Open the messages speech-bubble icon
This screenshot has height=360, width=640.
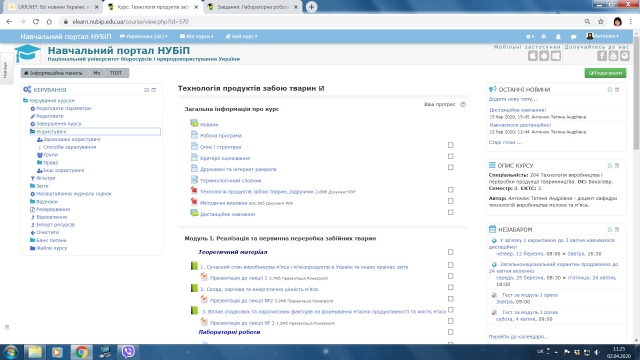click(573, 36)
